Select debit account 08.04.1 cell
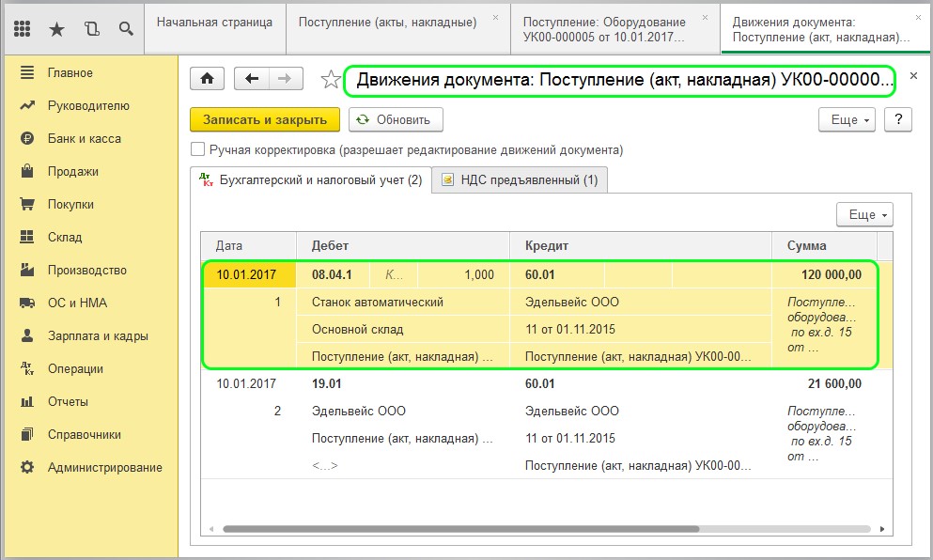The width and height of the screenshot is (933, 560). (x=332, y=275)
